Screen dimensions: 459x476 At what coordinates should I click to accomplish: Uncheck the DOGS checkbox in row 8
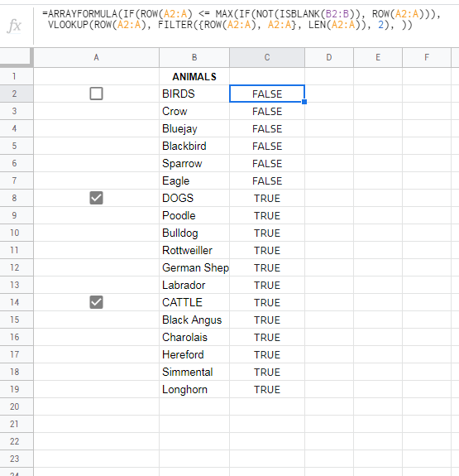point(96,198)
